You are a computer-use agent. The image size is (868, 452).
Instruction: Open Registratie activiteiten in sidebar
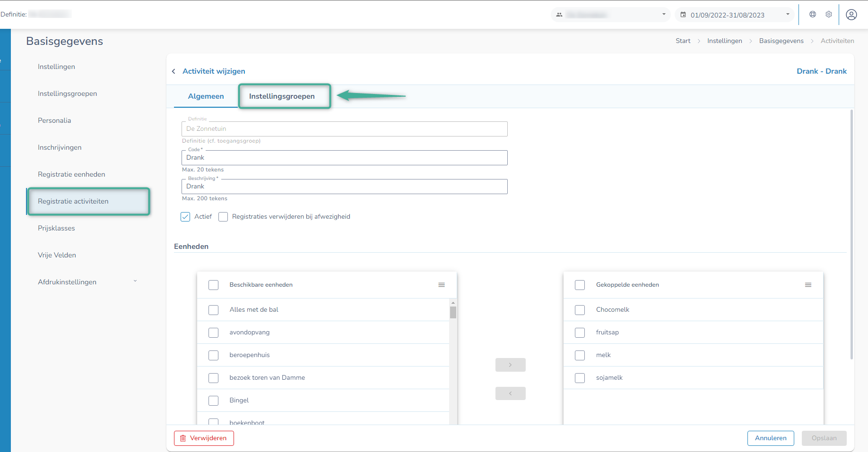pos(73,201)
